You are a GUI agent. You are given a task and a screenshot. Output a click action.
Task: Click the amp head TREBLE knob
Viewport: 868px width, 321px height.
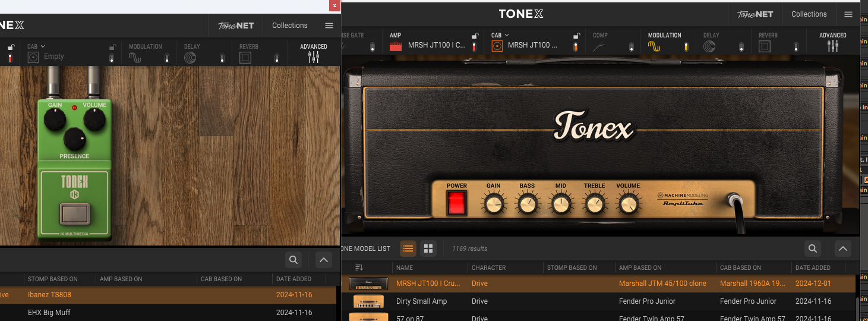click(x=595, y=204)
